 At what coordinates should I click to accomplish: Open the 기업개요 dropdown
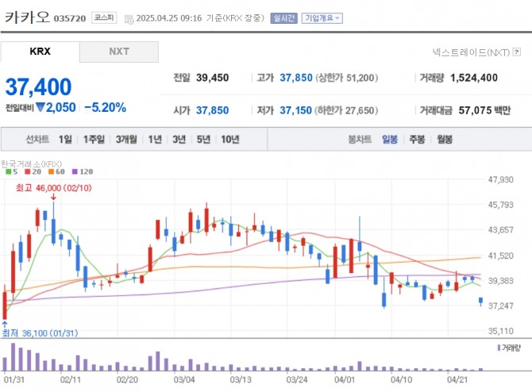coord(322,18)
